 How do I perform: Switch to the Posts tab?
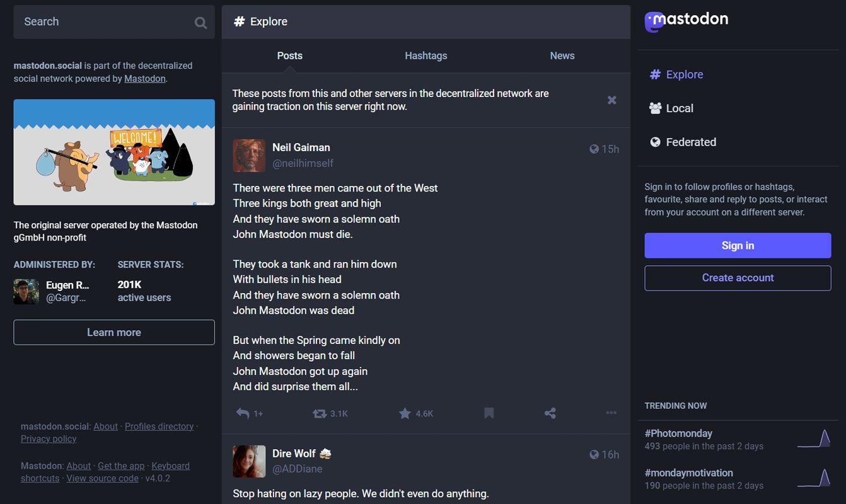(x=290, y=55)
